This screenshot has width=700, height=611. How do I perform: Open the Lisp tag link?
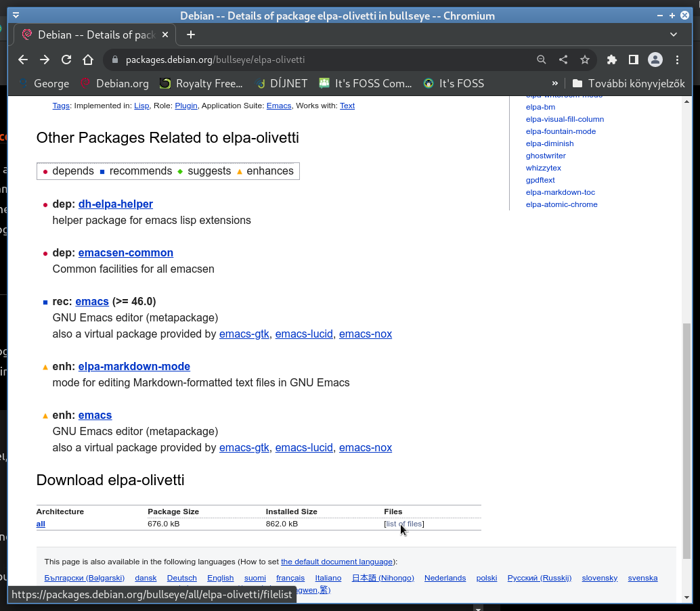(x=141, y=106)
